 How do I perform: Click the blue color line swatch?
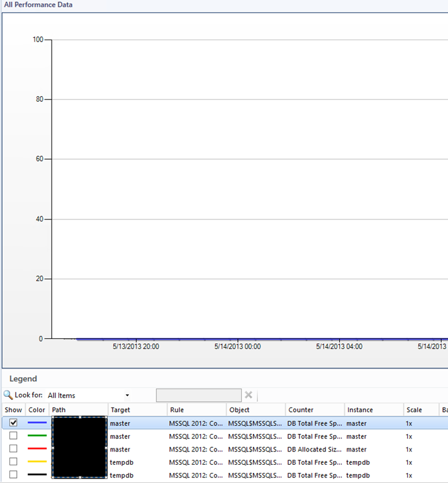tap(37, 423)
